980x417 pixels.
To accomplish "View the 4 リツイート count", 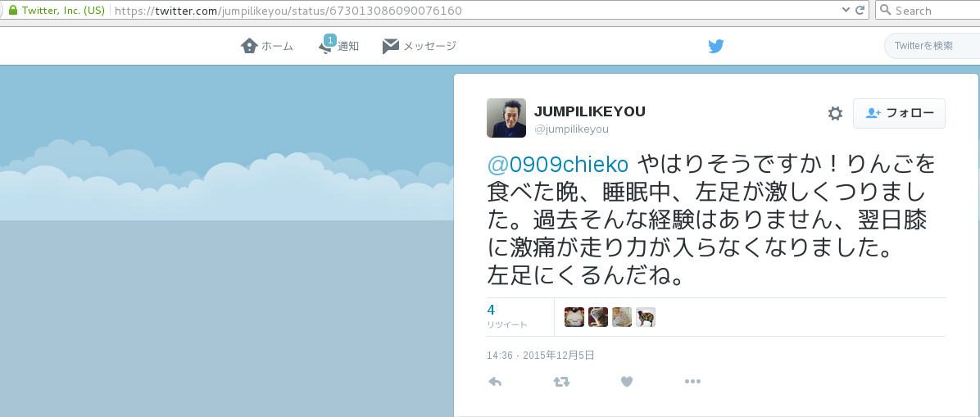I will tap(507, 316).
